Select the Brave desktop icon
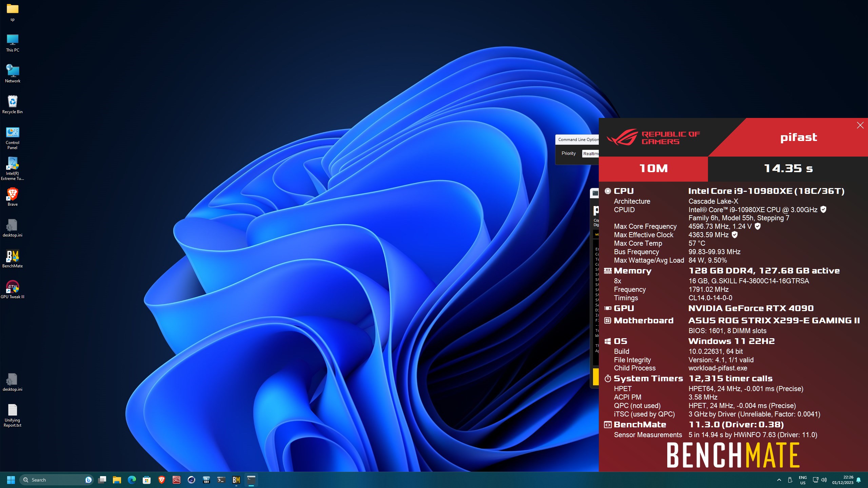The width and height of the screenshot is (868, 488). pyautogui.click(x=13, y=197)
